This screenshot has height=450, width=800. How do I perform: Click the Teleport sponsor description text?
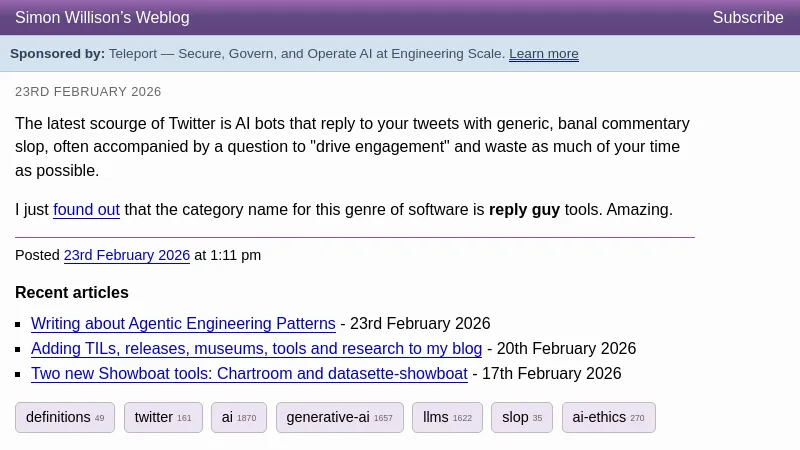306,54
